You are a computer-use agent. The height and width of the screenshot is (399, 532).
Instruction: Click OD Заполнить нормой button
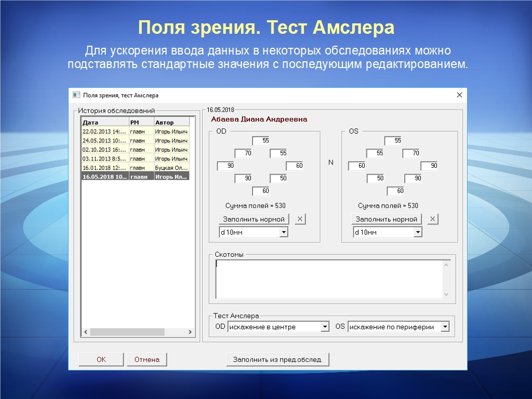pos(254,219)
